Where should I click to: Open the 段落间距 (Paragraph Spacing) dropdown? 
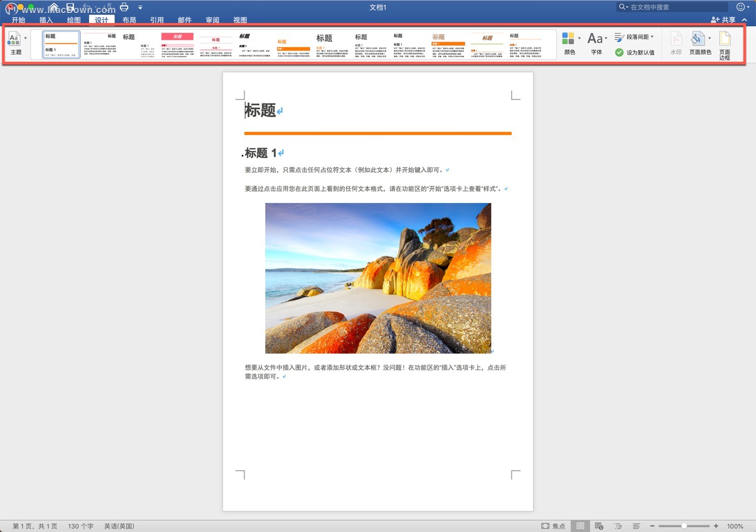[635, 37]
